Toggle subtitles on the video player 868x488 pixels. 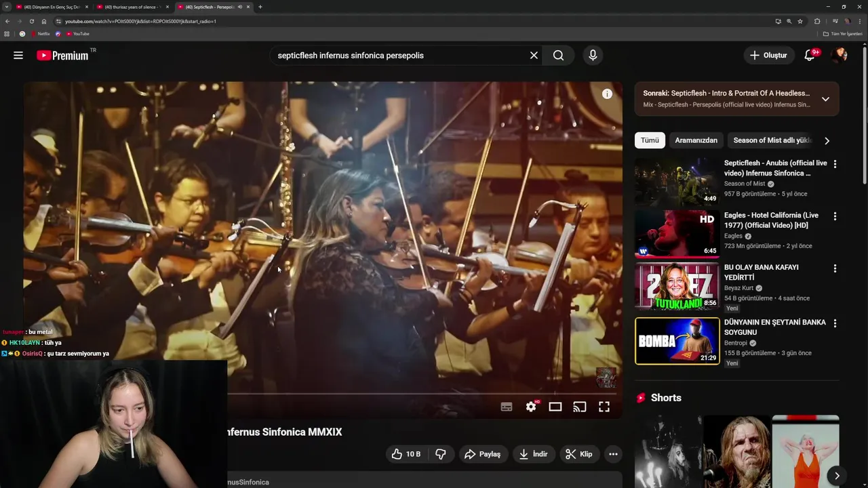[507, 407]
